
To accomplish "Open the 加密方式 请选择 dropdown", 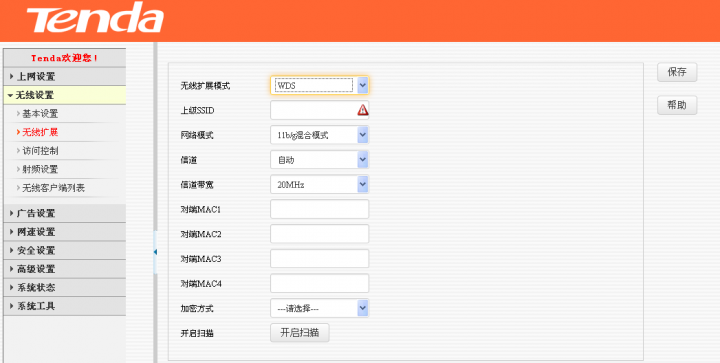I will coord(320,308).
